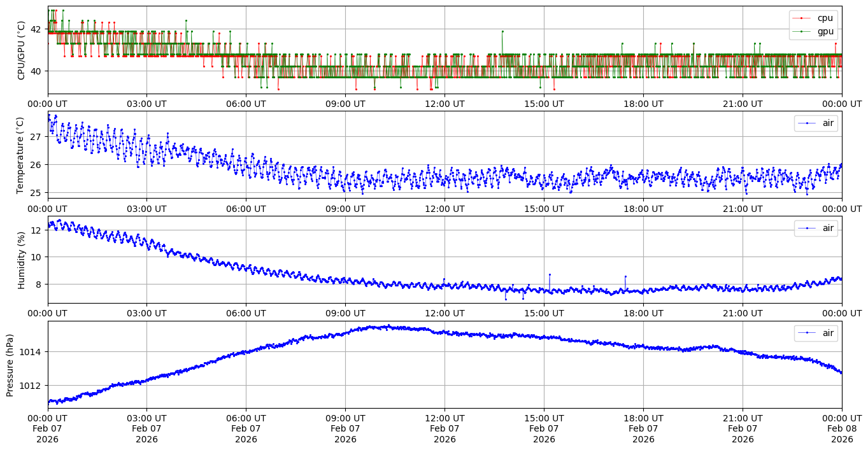
Task: Click the 27 tick on Temperature axis
Action: 36,137
